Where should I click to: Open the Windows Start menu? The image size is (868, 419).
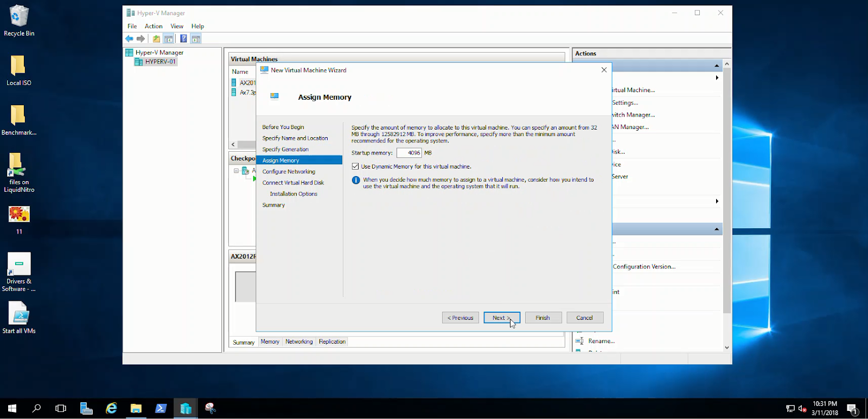tap(12, 408)
